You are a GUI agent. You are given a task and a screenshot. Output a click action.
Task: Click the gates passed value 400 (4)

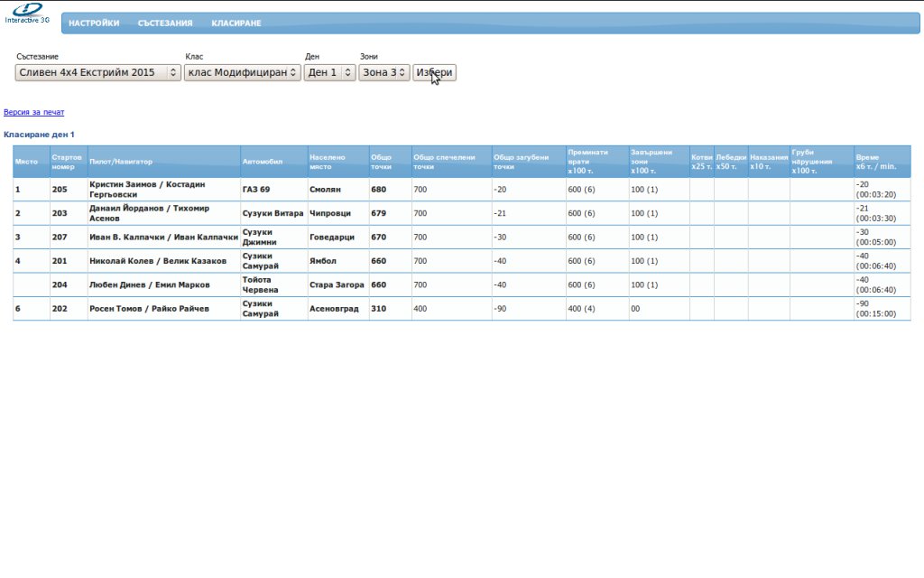click(x=581, y=309)
